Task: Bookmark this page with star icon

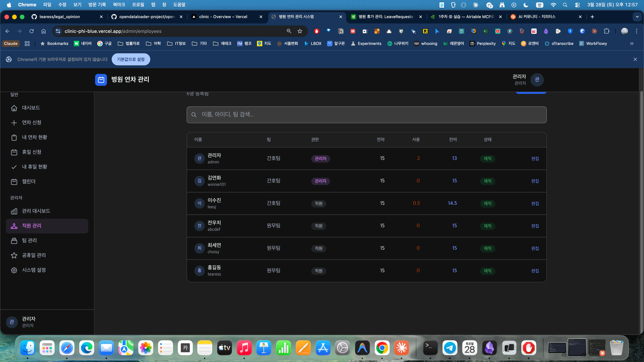Action: (300, 31)
